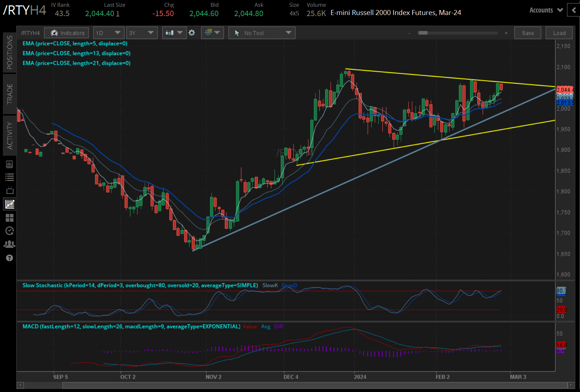Open the four-square grid layout icon
Screen dimensions: 580x392
click(10, 217)
